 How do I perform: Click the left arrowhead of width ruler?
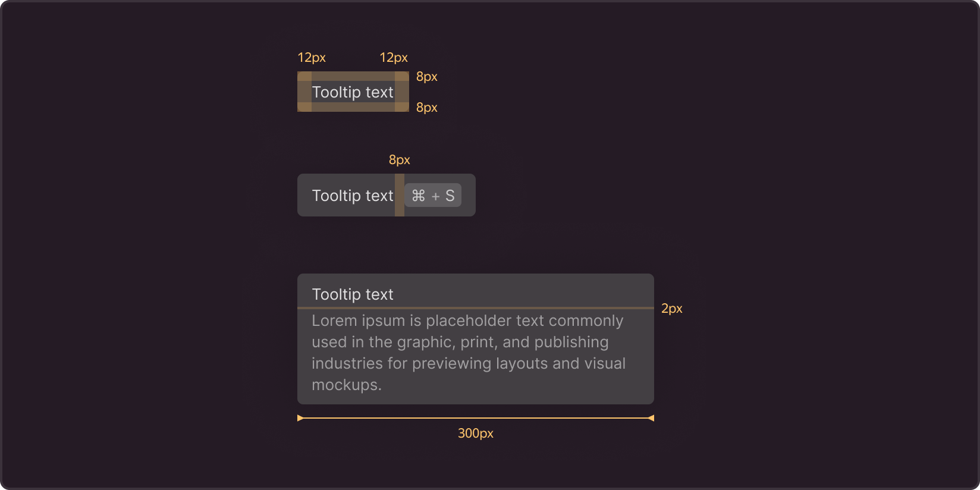click(300, 418)
